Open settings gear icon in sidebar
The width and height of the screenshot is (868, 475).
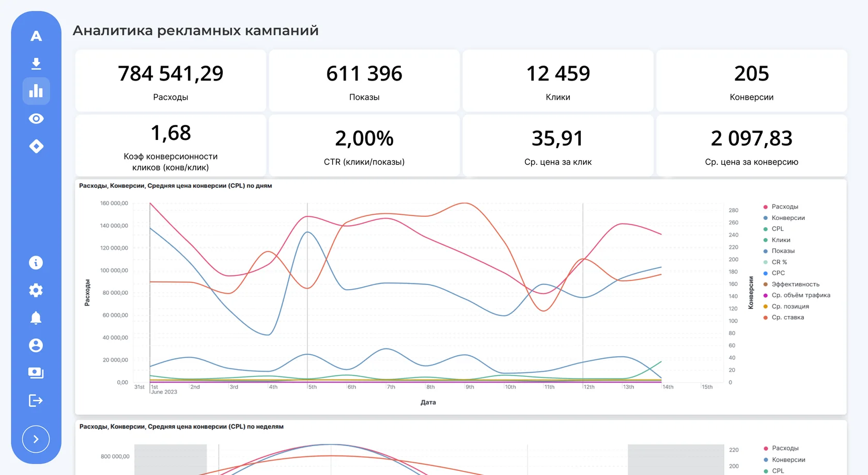36,290
